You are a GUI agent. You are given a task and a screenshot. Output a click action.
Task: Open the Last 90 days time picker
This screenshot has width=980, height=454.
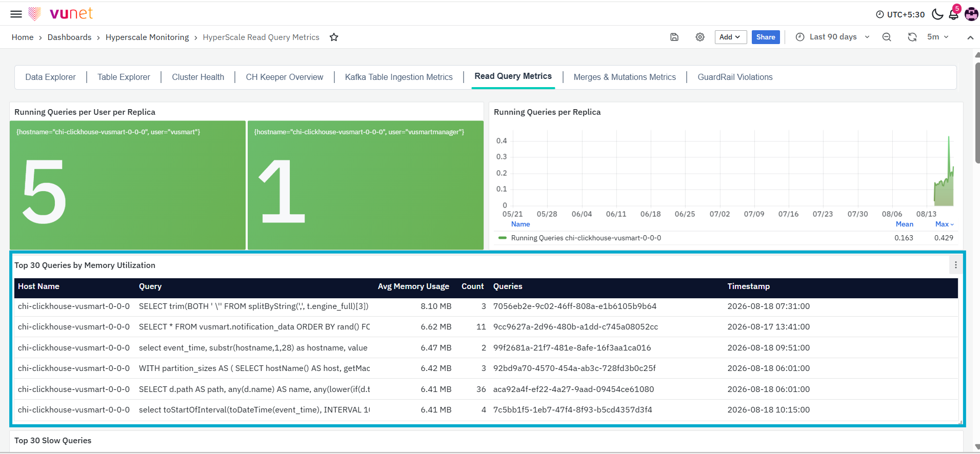pos(833,37)
